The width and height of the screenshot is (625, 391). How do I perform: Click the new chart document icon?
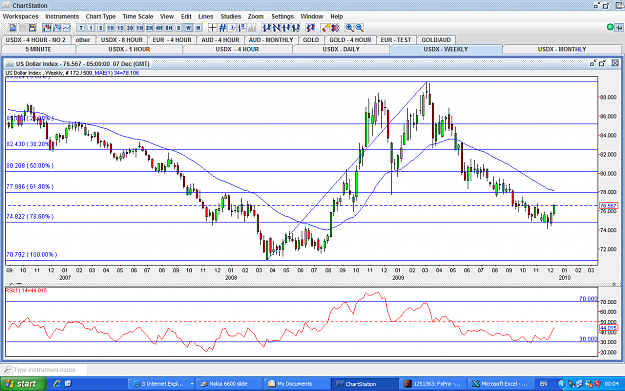click(13, 28)
